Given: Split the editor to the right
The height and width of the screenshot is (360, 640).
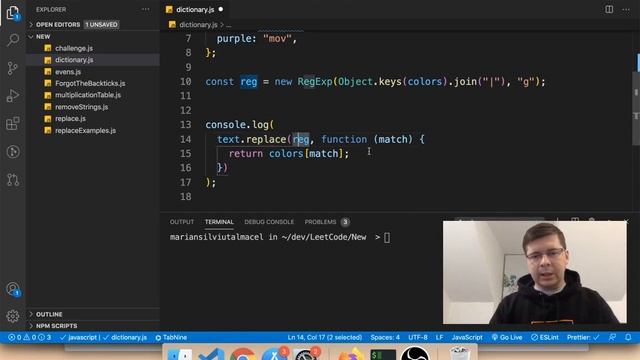Looking at the screenshot, I should [609, 9].
